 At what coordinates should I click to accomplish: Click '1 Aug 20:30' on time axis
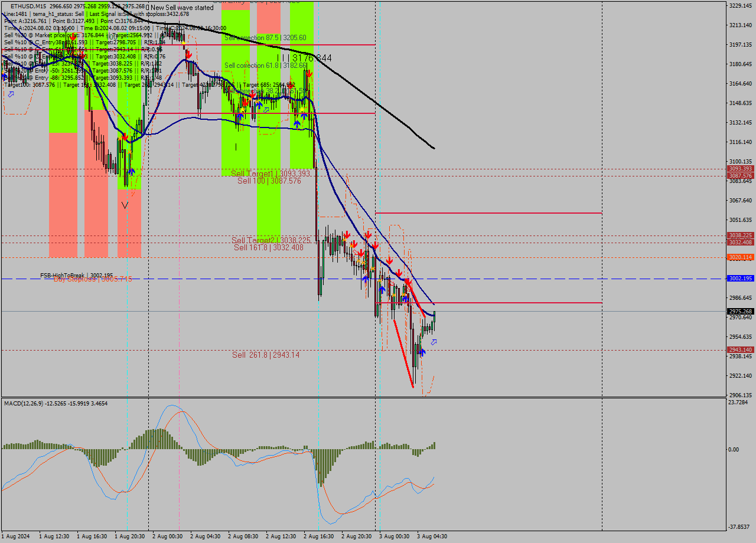tap(130, 537)
